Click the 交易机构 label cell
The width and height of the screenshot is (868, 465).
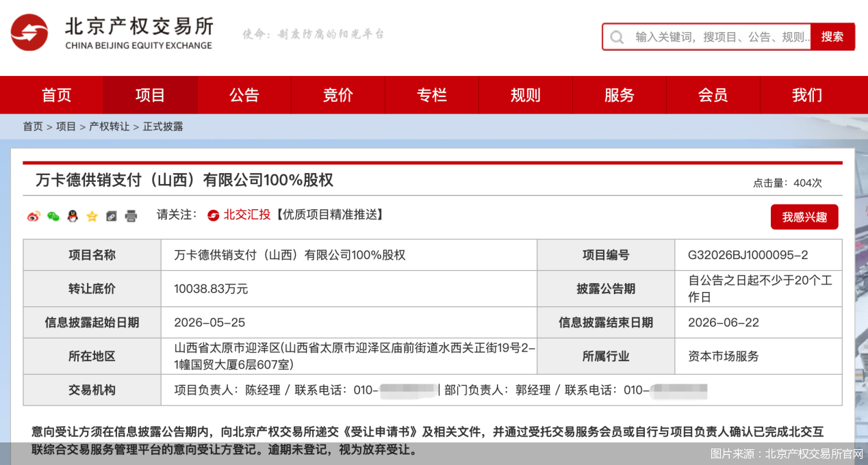pos(92,390)
